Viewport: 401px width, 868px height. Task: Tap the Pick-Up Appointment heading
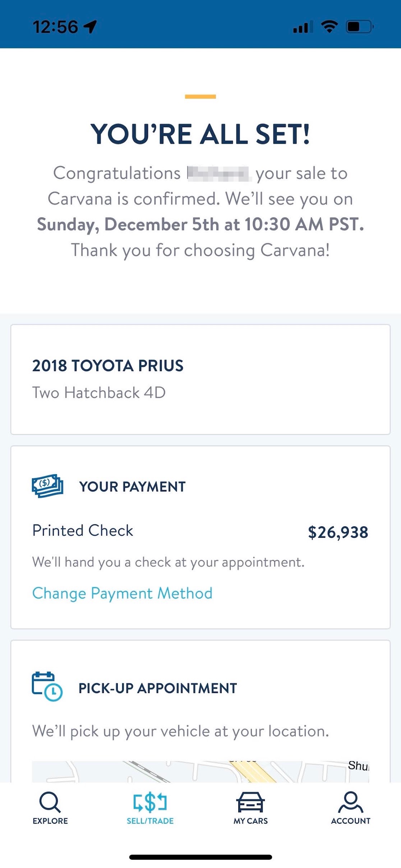click(158, 688)
